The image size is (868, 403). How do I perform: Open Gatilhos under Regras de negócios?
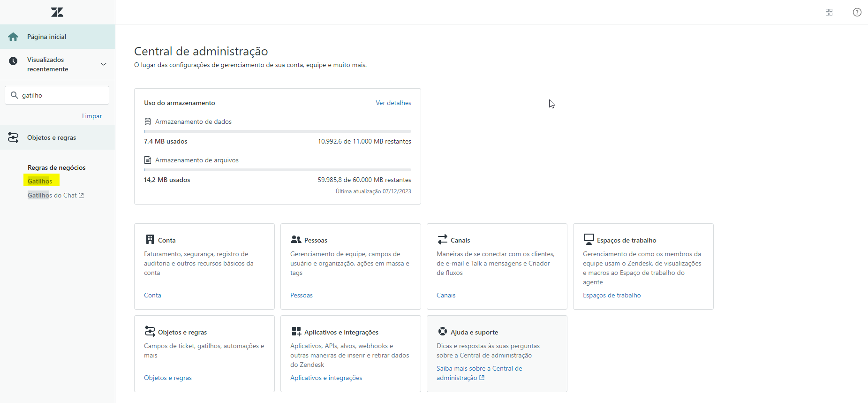pyautogui.click(x=40, y=181)
